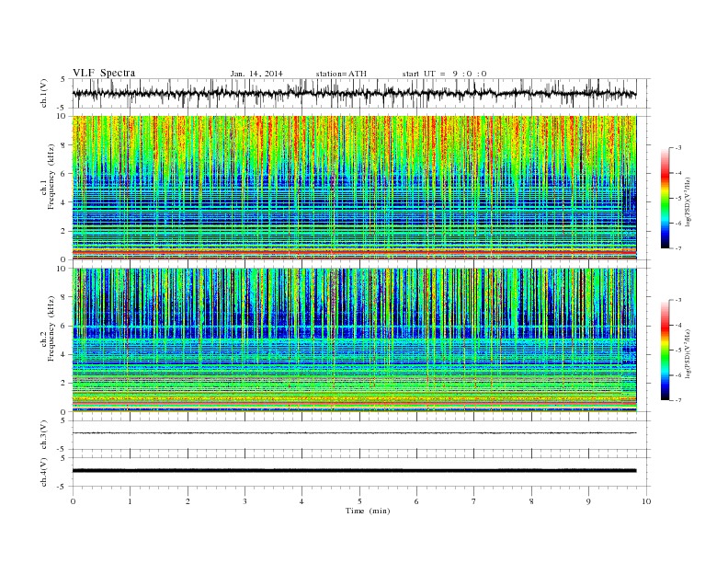Click the time axis tick label "0"

(73, 501)
